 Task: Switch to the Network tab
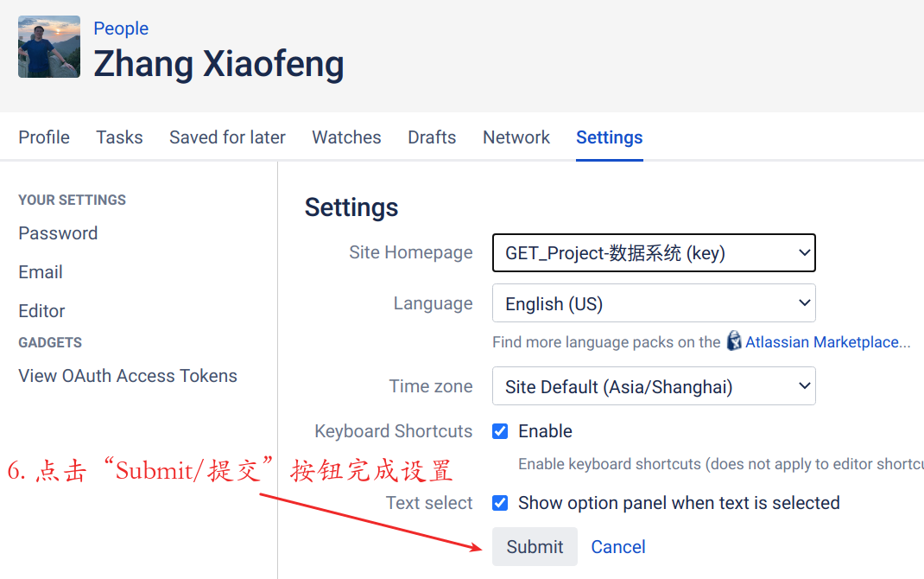coord(516,137)
